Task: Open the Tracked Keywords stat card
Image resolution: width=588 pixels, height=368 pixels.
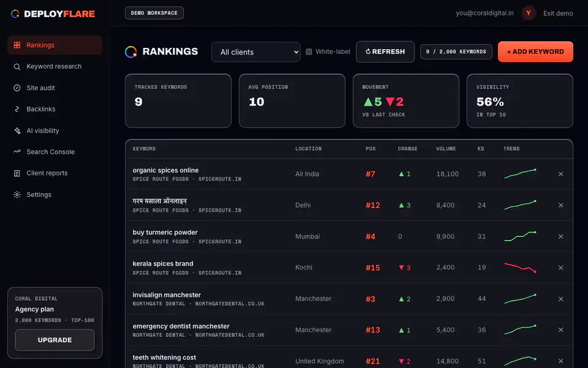Action: (x=178, y=101)
